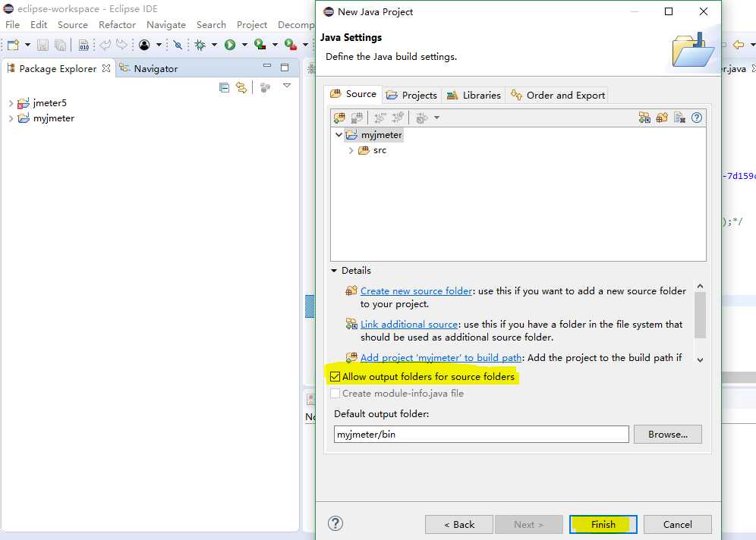Collapse the myjmeter node in dialog tree

tap(339, 135)
